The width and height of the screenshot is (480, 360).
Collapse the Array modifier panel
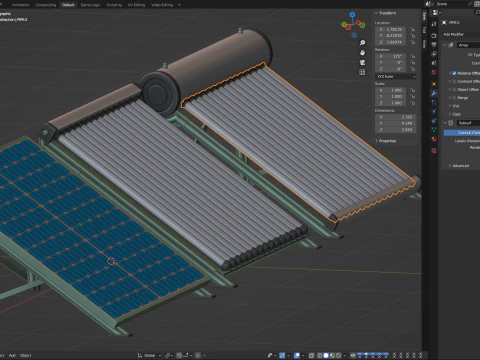point(445,45)
